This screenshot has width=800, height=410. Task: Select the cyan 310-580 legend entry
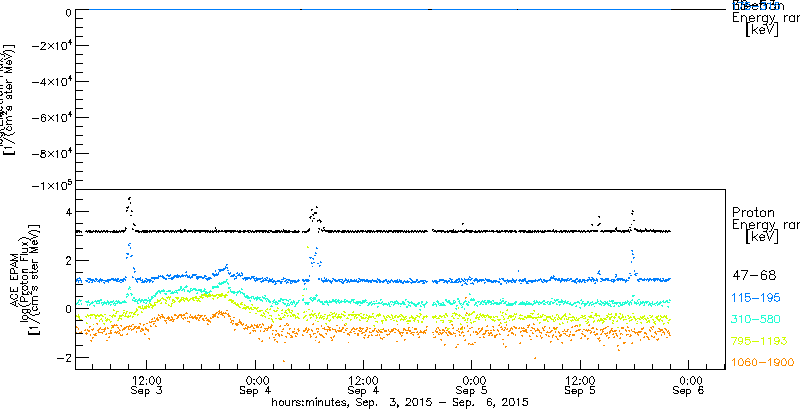pos(756,320)
